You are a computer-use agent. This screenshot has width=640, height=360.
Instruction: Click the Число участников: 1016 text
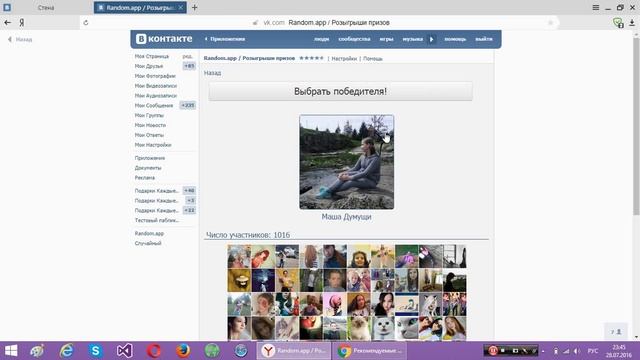(248, 235)
